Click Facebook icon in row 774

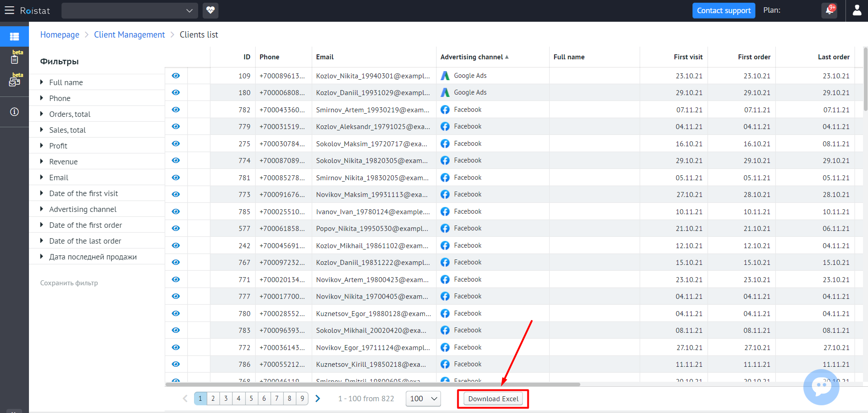click(x=445, y=160)
